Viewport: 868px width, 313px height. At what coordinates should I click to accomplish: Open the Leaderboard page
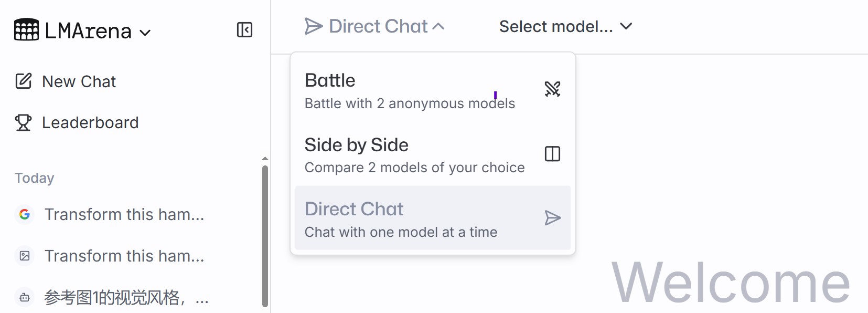pos(90,122)
